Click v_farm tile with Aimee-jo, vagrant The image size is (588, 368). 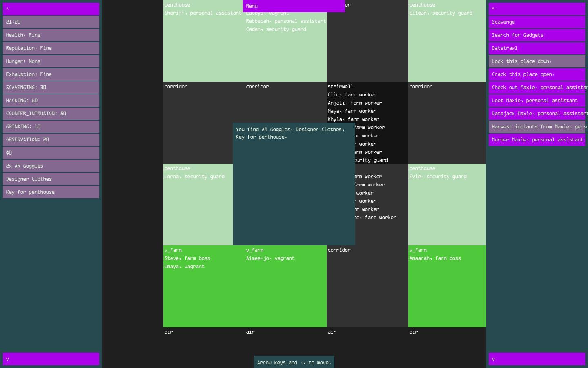pyautogui.click(x=286, y=286)
